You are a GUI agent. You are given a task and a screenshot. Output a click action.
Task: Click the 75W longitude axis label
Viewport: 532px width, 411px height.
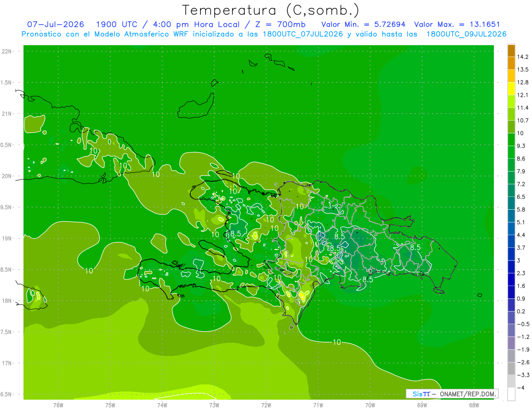point(110,405)
